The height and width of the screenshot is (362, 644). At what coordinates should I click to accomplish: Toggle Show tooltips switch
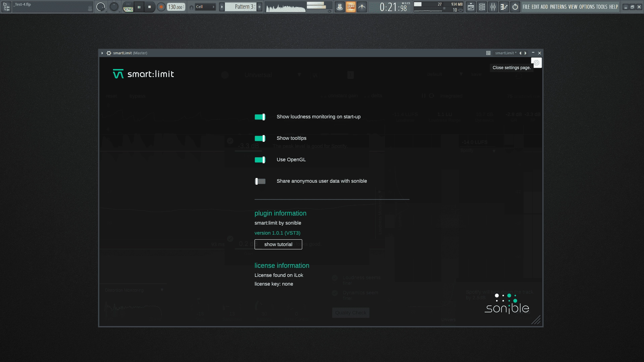(x=260, y=138)
